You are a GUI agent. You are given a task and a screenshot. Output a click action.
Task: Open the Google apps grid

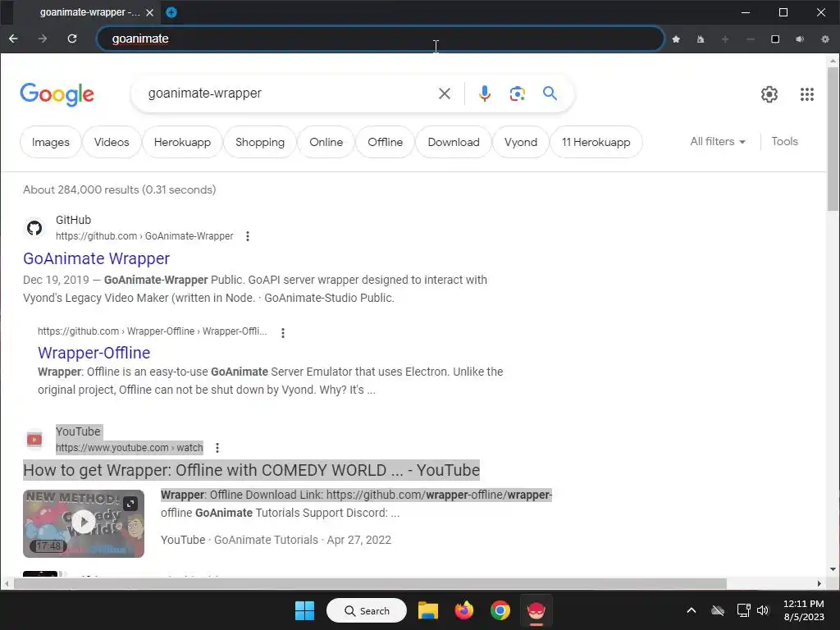click(x=807, y=94)
